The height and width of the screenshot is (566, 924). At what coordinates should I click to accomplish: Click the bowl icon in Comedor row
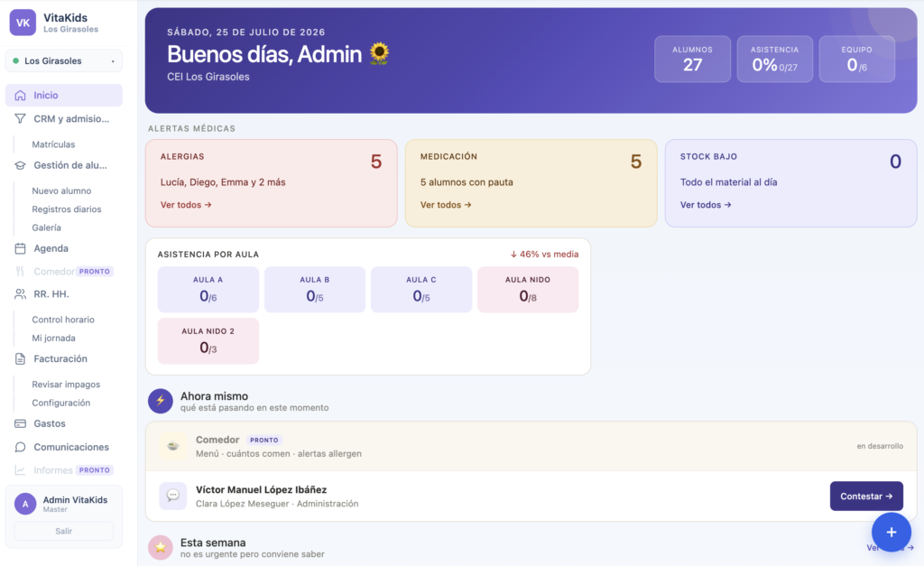click(172, 446)
